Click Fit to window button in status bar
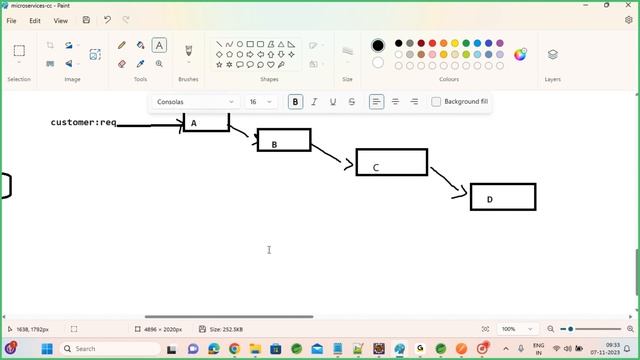Viewport: 640px width, 360px height. click(485, 329)
